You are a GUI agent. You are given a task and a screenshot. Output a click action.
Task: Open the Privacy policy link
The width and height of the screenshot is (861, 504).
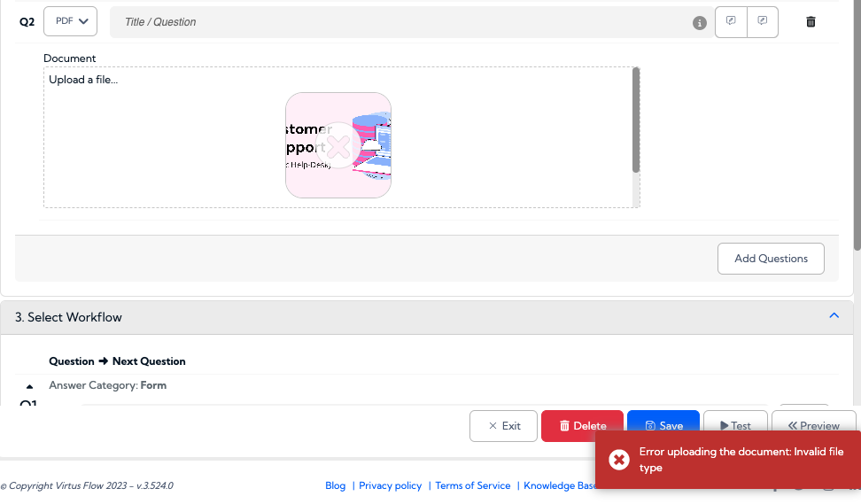[x=390, y=486]
